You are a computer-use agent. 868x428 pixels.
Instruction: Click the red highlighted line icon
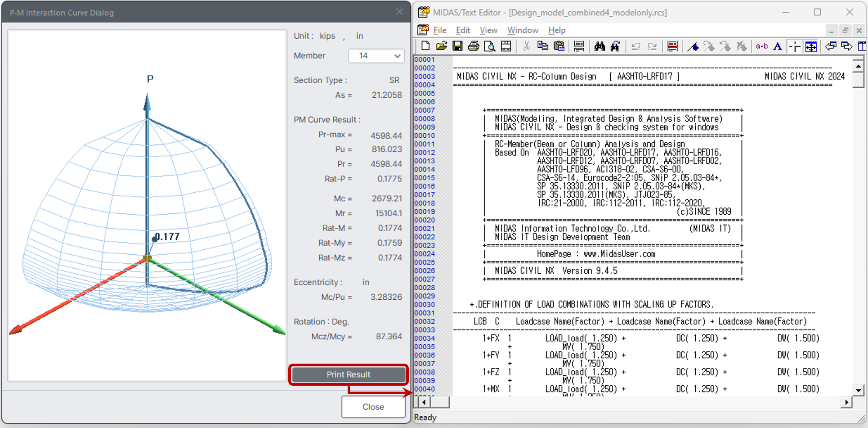coord(672,46)
